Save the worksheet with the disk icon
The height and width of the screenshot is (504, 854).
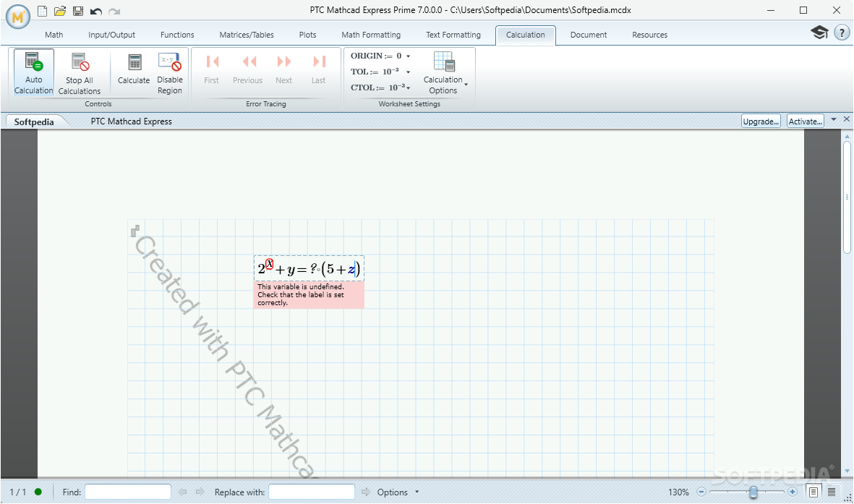pyautogui.click(x=78, y=11)
